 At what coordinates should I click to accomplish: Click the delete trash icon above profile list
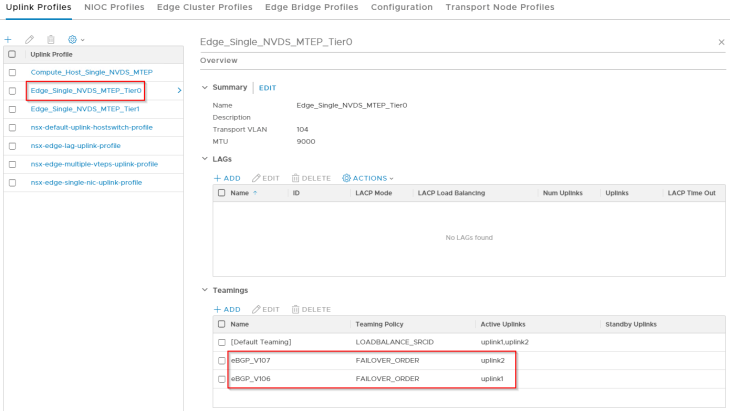50,39
